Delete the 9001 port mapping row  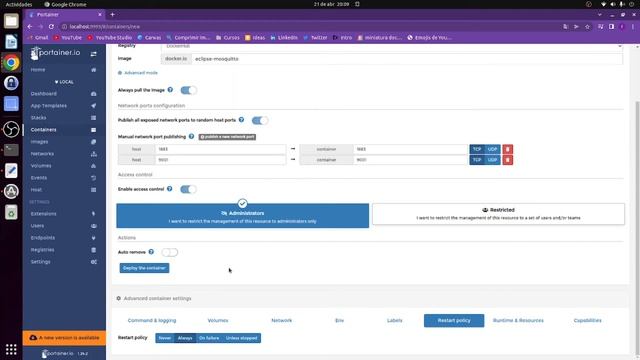[x=507, y=160]
